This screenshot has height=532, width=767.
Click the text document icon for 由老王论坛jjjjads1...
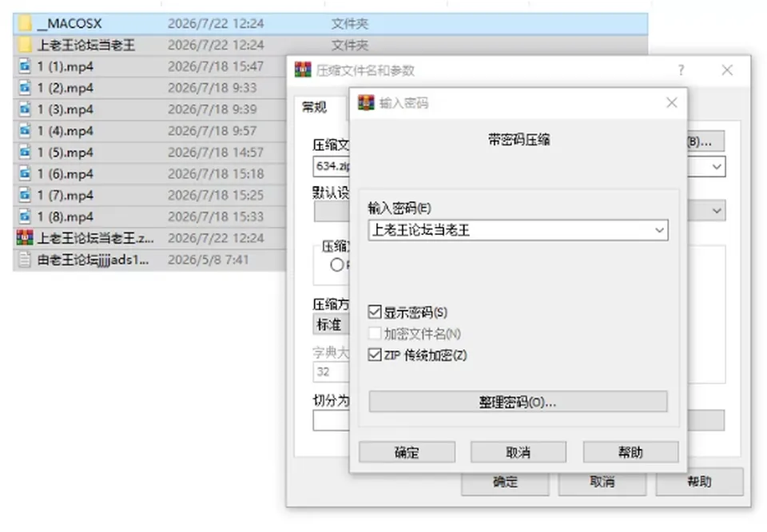pyautogui.click(x=25, y=259)
